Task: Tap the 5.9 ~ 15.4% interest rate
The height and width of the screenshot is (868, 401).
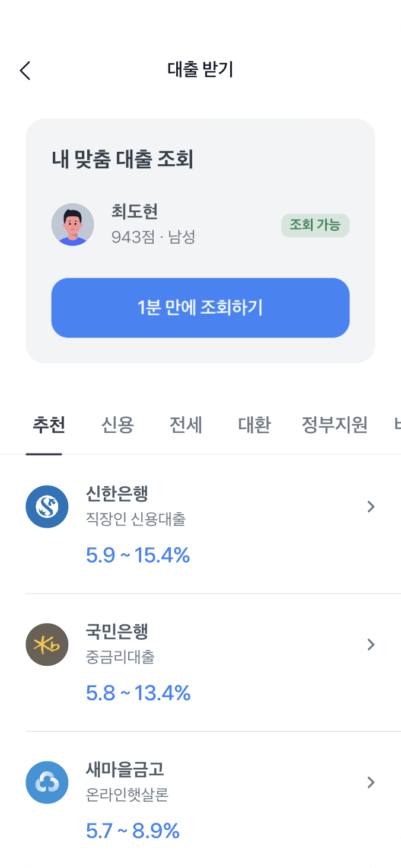Action: click(138, 556)
